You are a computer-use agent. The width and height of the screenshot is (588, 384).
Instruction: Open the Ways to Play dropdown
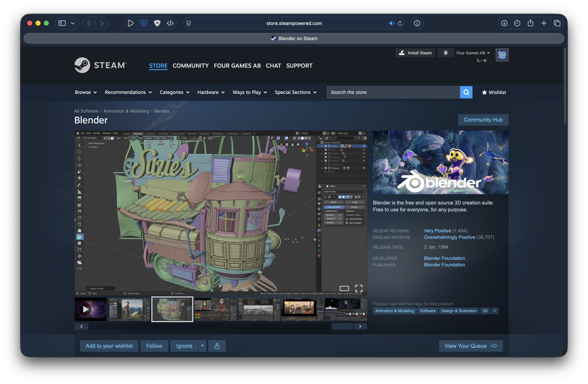[x=250, y=92]
